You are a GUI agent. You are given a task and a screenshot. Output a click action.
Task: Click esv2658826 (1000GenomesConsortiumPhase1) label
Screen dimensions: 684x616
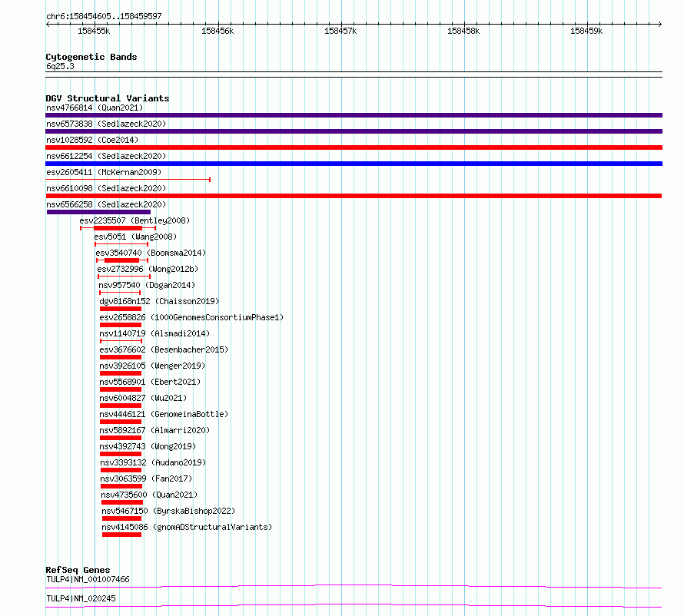click(191, 317)
